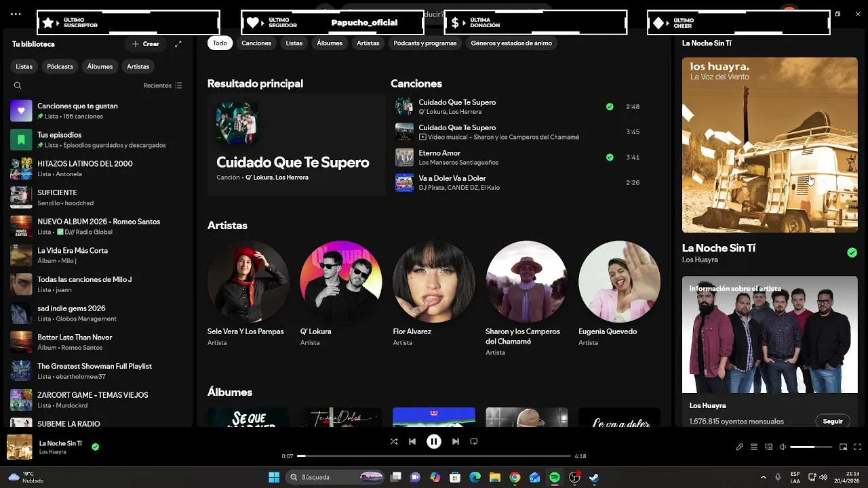Open Steam from the taskbar
Viewport: 868px width, 488px height.
[x=594, y=477]
